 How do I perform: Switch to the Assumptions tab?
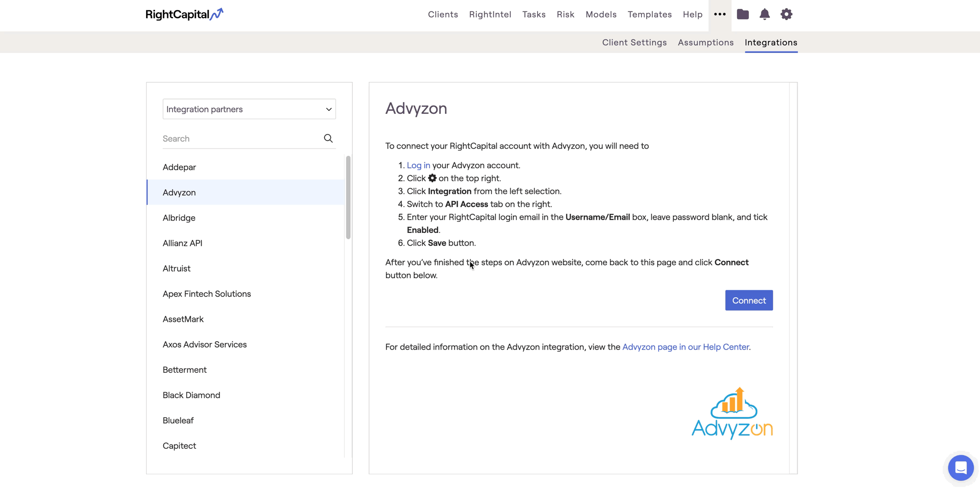[x=705, y=43]
